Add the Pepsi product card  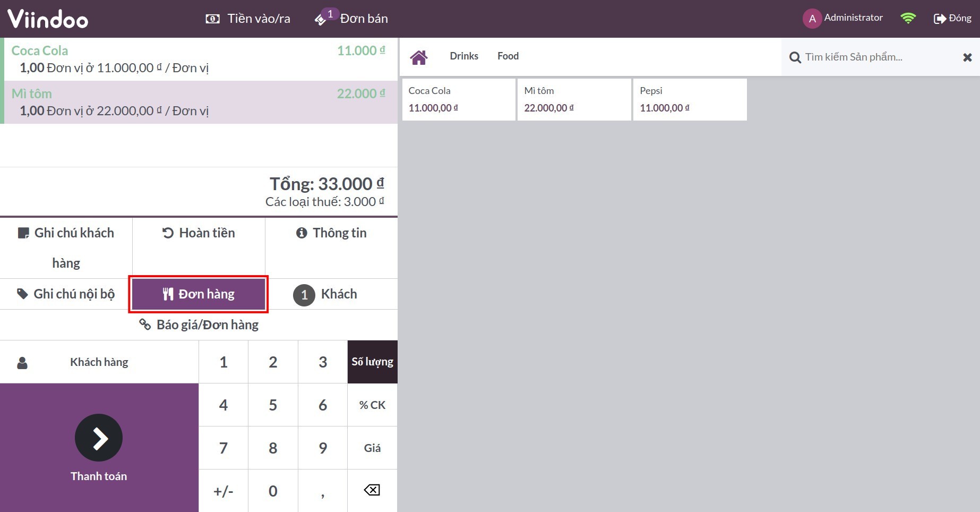click(x=690, y=99)
